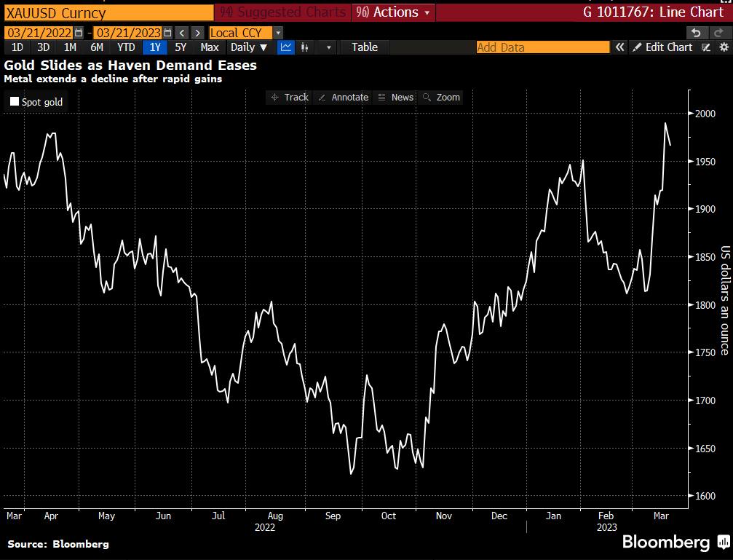Click the start date field 03/21/2022
Screen dimensions: 733x560
pyautogui.click(x=39, y=33)
